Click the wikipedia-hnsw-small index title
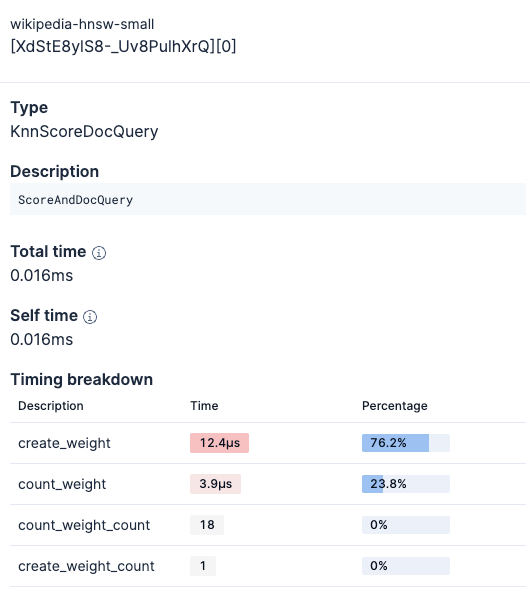 pos(82,25)
